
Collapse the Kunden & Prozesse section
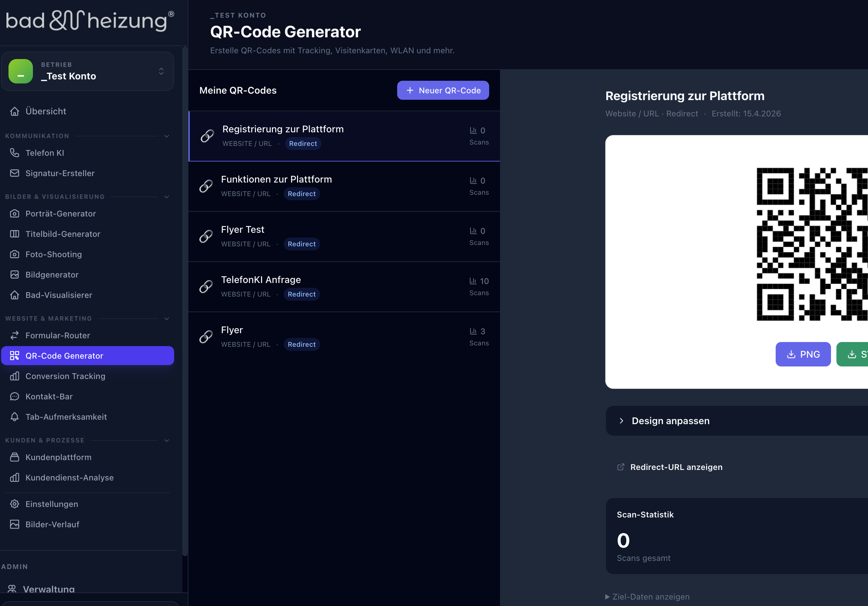coord(166,440)
